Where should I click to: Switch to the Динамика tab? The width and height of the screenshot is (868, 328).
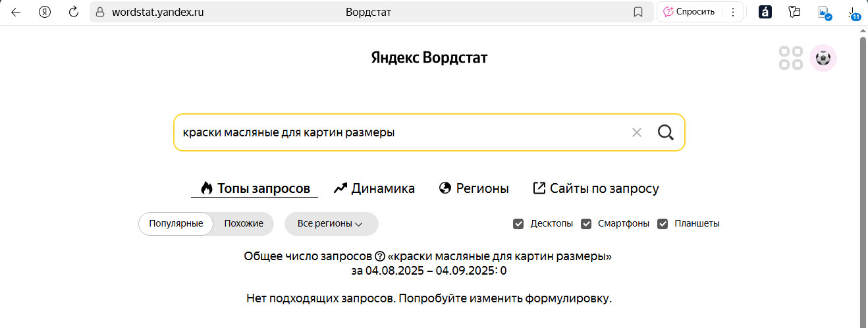coord(374,188)
